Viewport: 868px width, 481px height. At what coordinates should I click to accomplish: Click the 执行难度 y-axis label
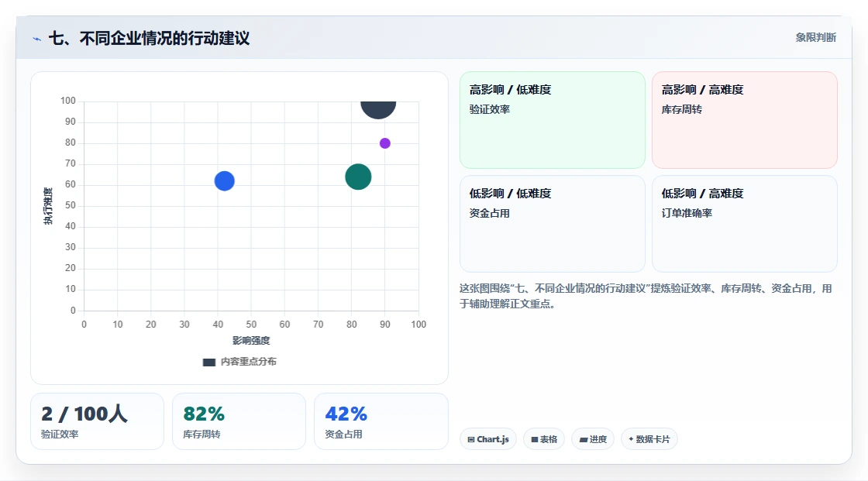48,206
